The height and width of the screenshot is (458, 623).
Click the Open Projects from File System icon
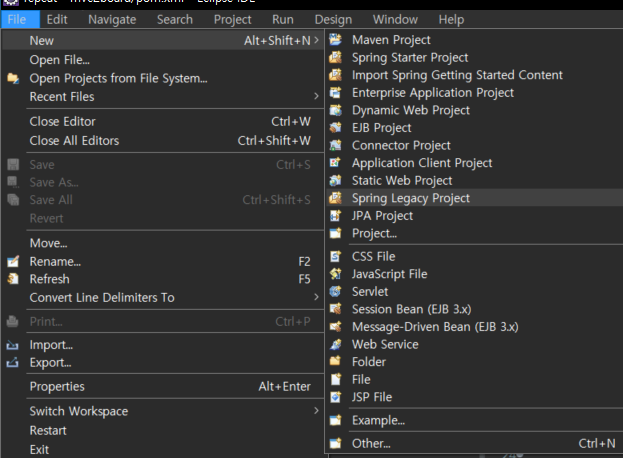point(13,78)
